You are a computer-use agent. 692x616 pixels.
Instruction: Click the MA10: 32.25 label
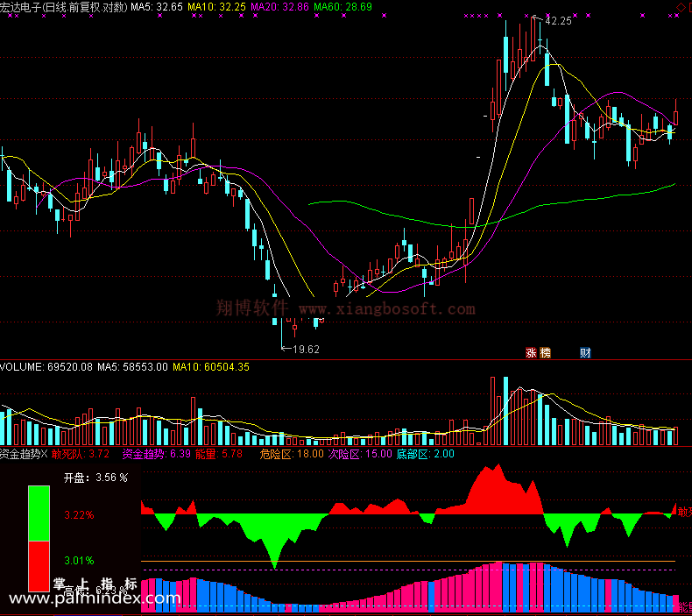pos(216,7)
